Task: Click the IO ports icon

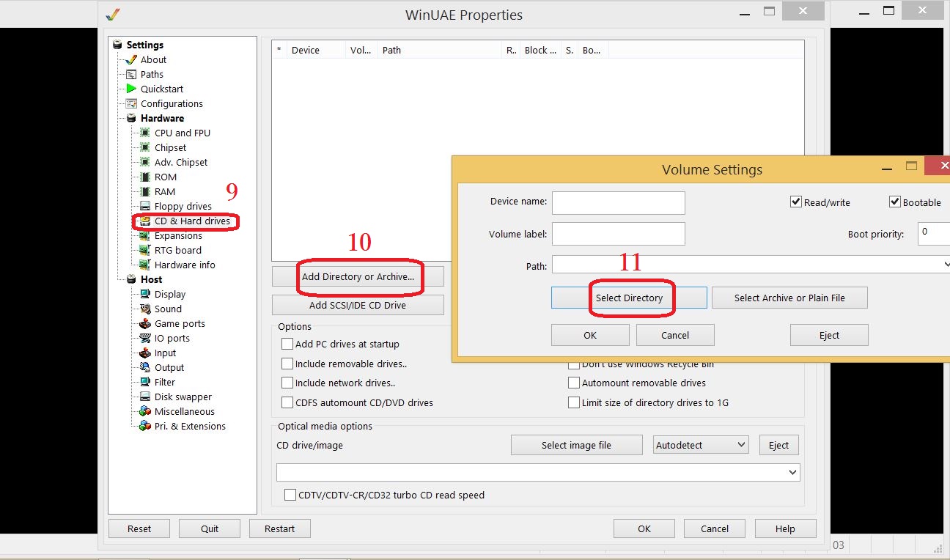Action: pos(145,338)
